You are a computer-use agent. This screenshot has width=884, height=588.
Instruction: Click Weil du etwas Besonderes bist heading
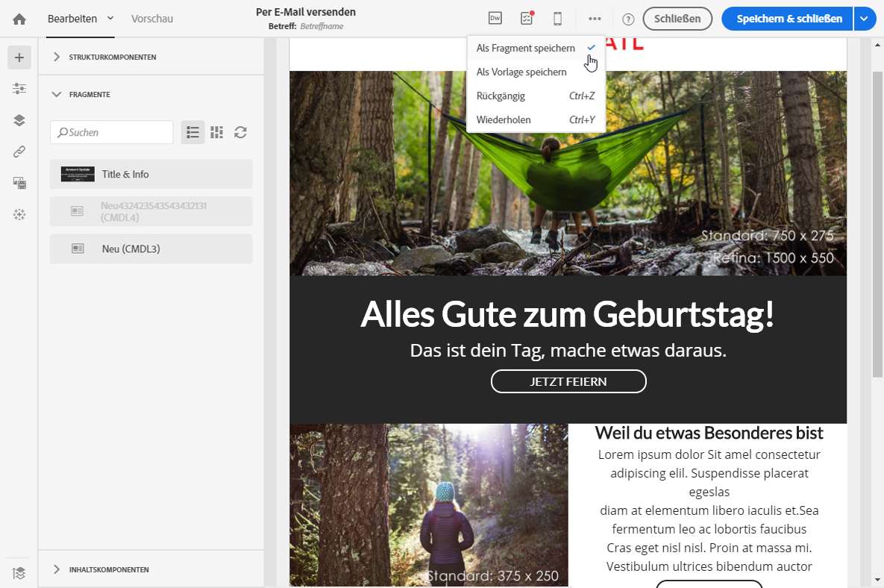click(709, 433)
